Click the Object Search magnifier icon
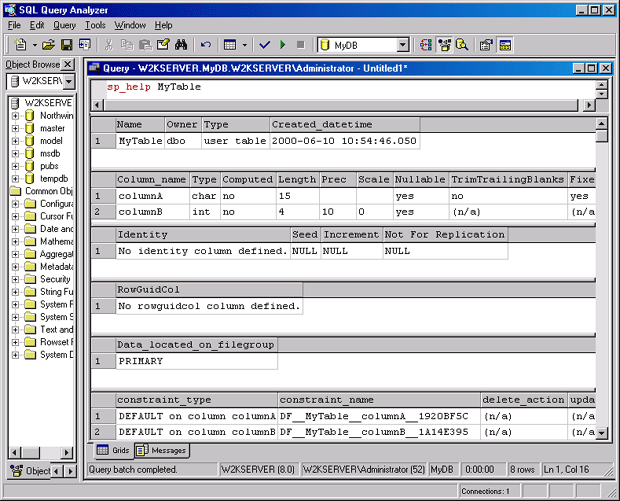The height and width of the screenshot is (501, 620). [x=462, y=45]
